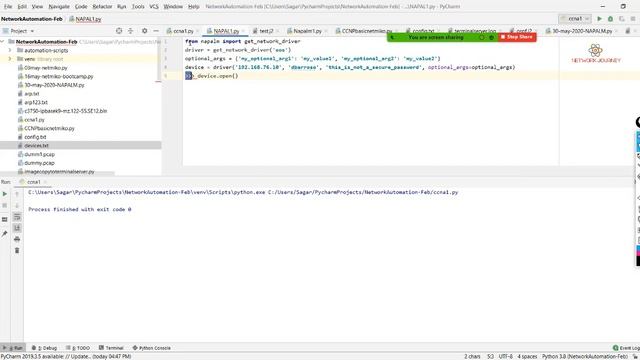Open the View menu
This screenshot has width=640, height=360.
37,7
